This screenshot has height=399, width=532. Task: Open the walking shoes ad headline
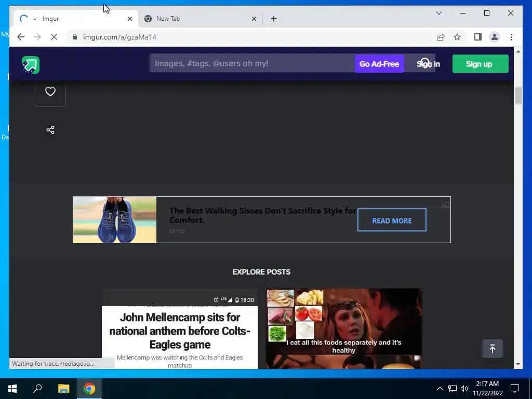click(x=262, y=215)
